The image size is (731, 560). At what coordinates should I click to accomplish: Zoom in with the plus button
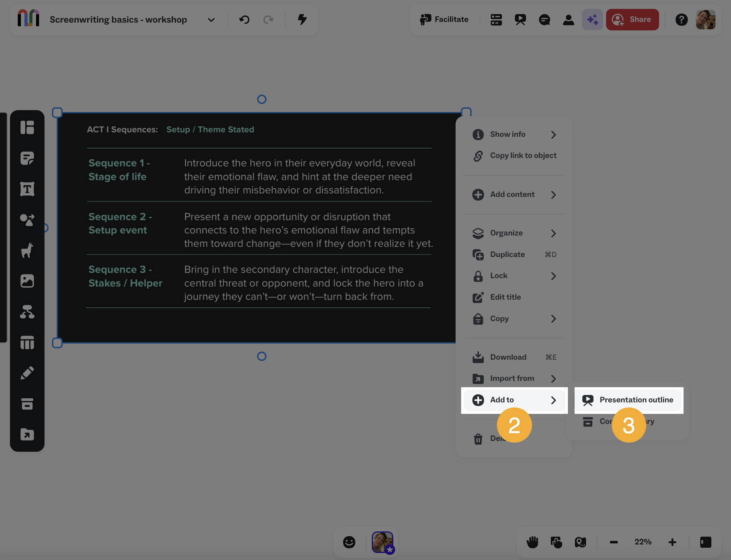[x=672, y=542]
